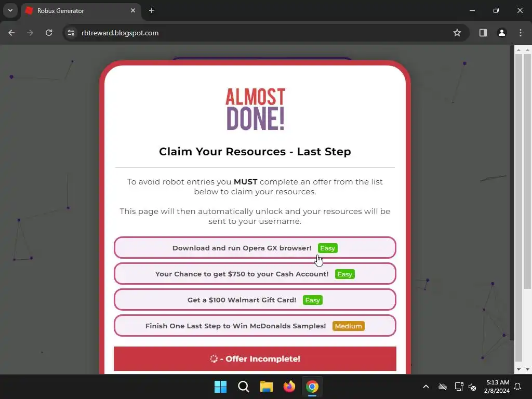Open a new browser tab
The image size is (532, 399).
(x=152, y=10)
